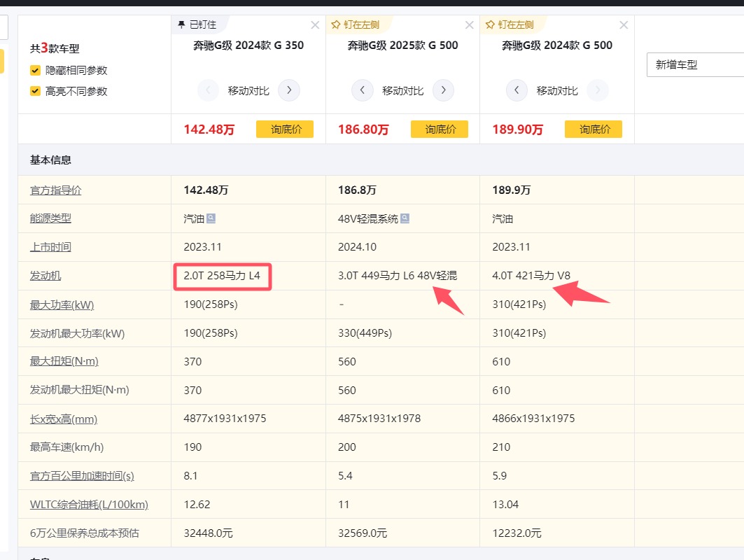
Task: Open the 新增车型 dropdown
Action: coord(694,65)
